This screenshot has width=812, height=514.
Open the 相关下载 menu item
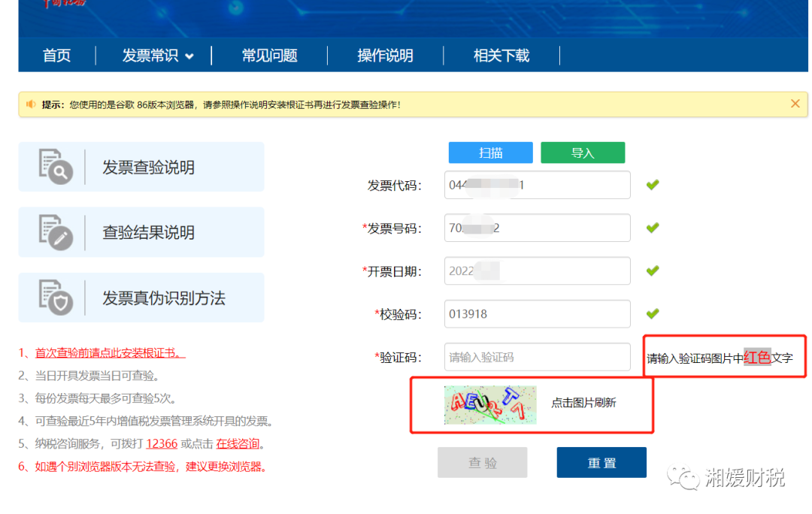click(501, 56)
